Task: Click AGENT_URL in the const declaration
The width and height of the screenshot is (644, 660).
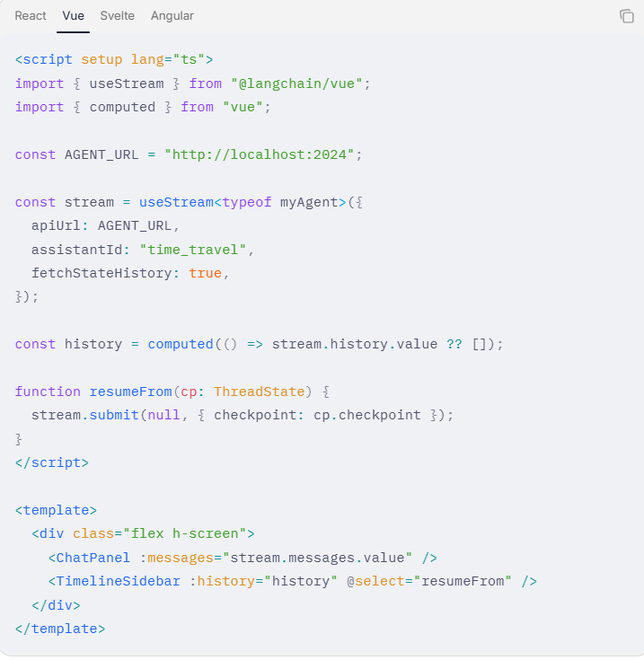Action: (x=101, y=154)
